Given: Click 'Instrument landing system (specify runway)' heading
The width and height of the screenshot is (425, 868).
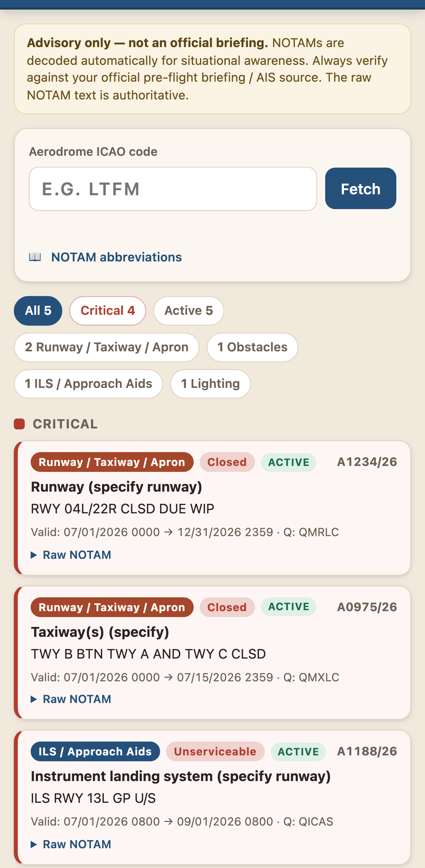Looking at the screenshot, I should (181, 776).
